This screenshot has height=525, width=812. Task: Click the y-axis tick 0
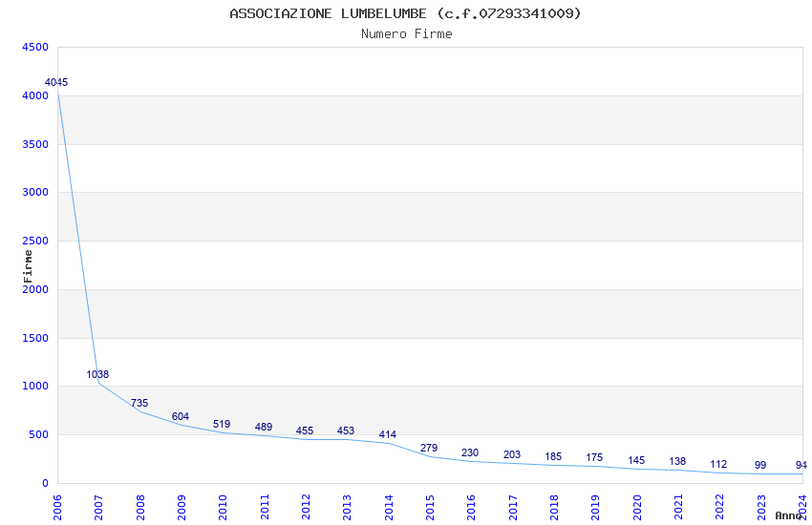point(46,483)
